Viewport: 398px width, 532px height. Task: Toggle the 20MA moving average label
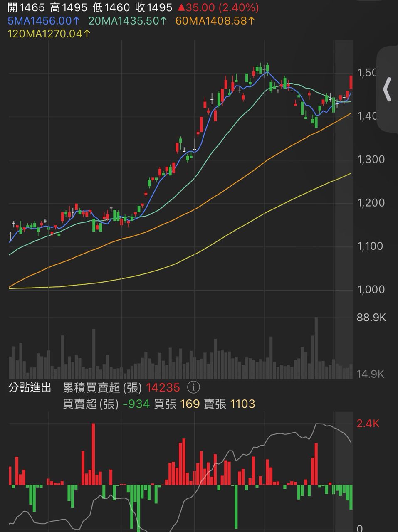click(x=128, y=21)
